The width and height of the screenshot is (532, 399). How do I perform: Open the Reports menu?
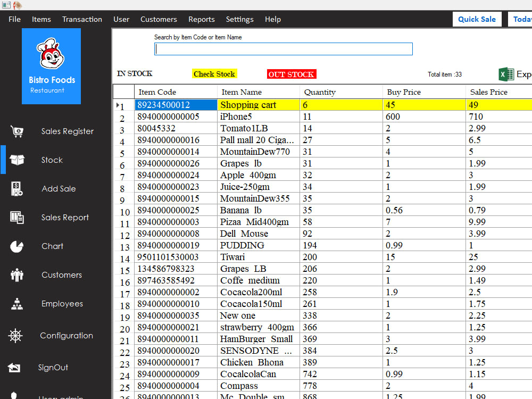click(202, 19)
